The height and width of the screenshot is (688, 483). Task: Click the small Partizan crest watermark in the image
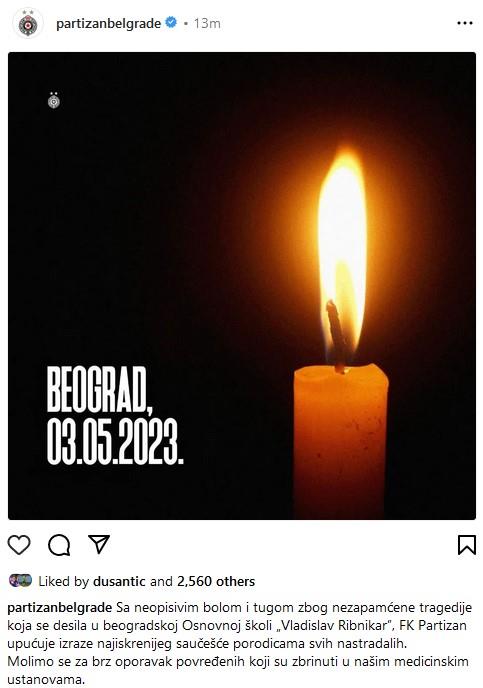[54, 100]
